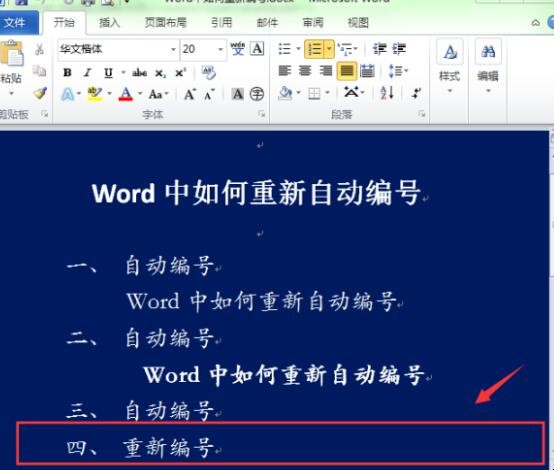Click Distributed alignment icon

tap(367, 71)
